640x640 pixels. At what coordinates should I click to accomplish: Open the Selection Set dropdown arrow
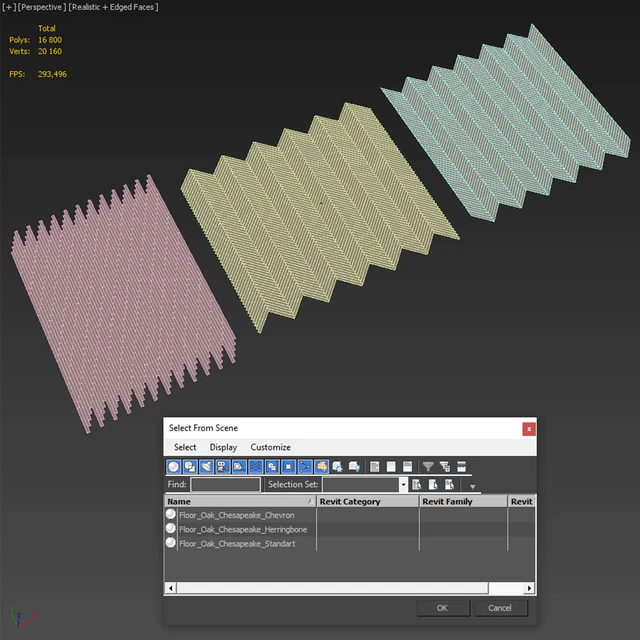point(403,484)
